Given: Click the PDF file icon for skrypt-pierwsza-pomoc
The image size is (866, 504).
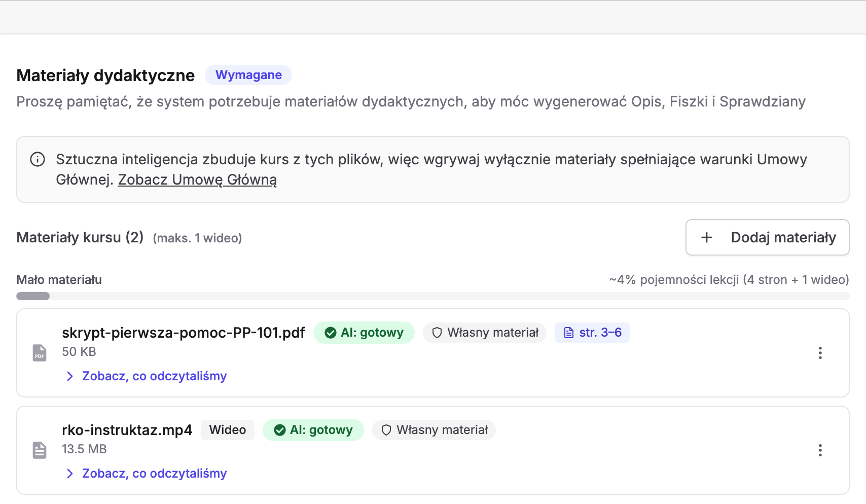Looking at the screenshot, I should click(x=40, y=352).
